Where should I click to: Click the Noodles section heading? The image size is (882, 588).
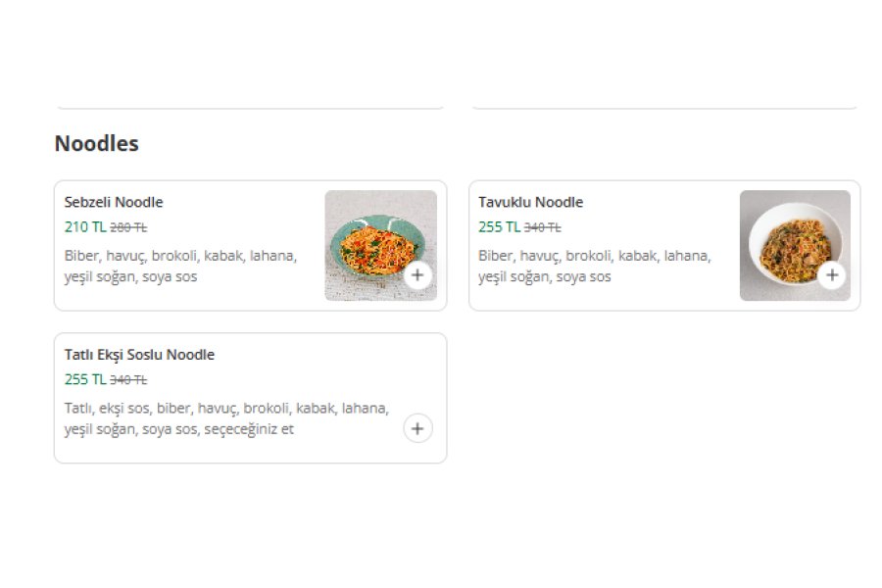pos(96,143)
